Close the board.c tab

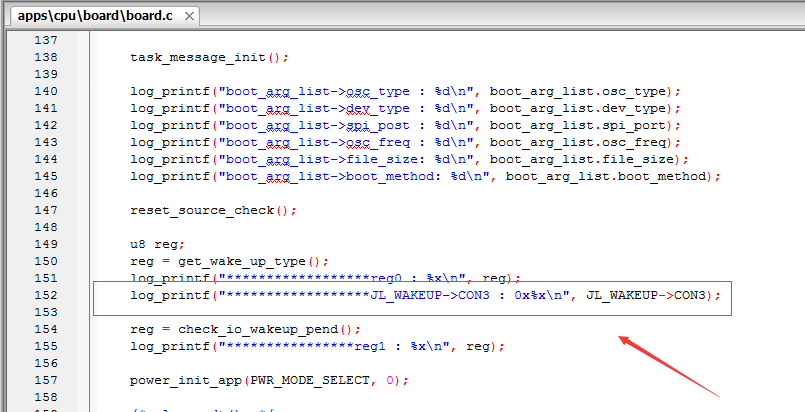pyautogui.click(x=189, y=16)
